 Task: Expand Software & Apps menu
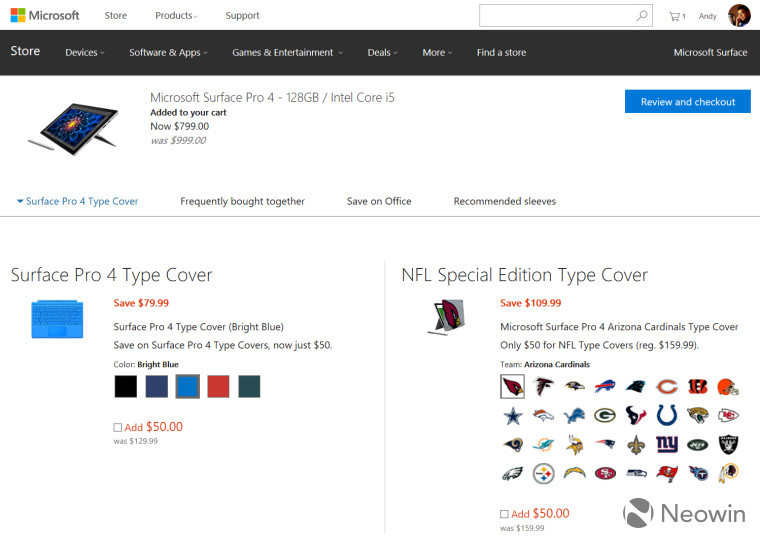[168, 52]
